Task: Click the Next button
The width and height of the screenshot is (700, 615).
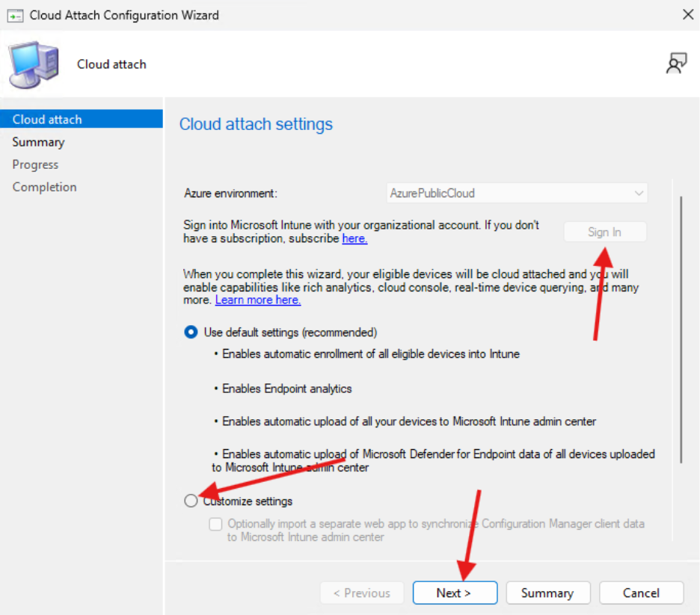Action: pos(455,593)
